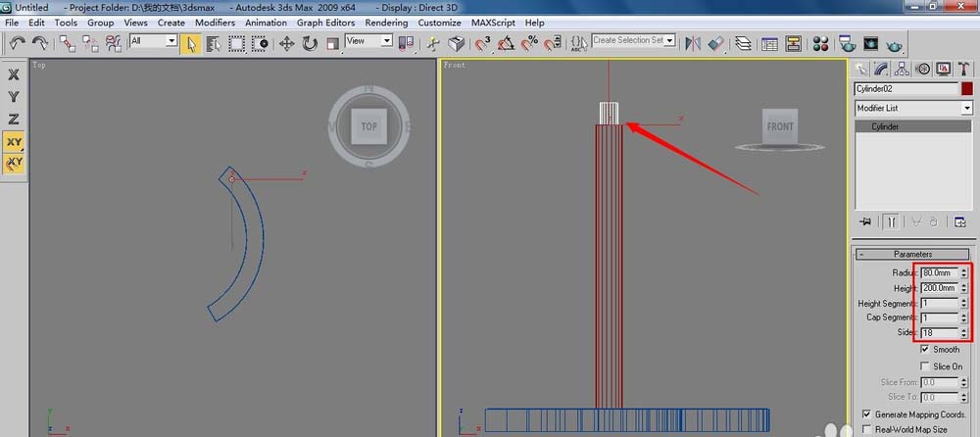Click the Mirror tool icon
The height and width of the screenshot is (437, 980).
693,43
